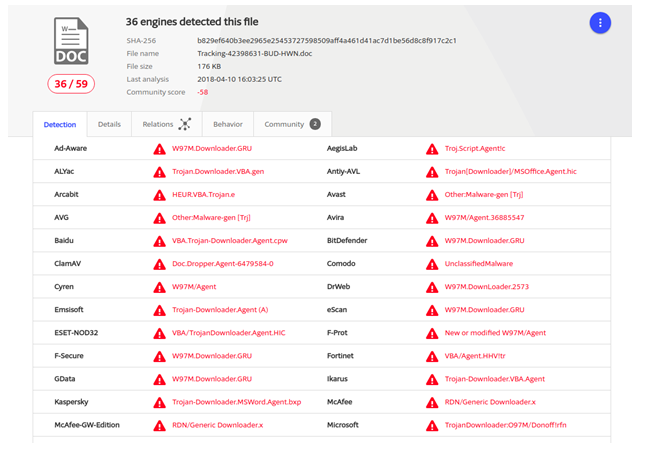Image resolution: width=658 pixels, height=451 pixels.
Task: Click the Community comment count badge
Action: click(x=315, y=124)
